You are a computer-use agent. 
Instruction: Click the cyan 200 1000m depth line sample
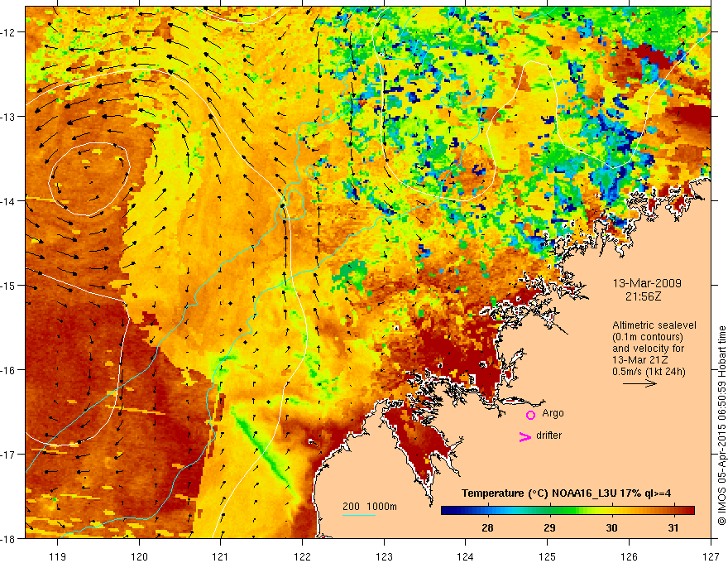[359, 515]
